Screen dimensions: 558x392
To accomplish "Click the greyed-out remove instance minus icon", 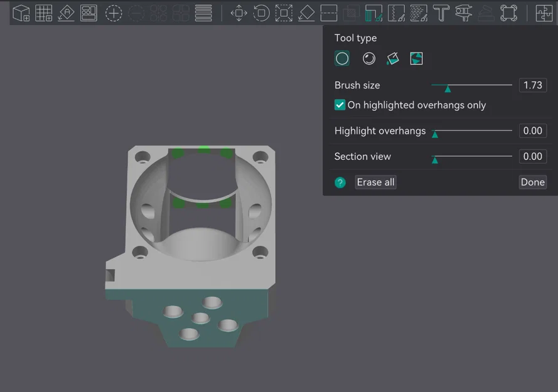I will point(136,14).
